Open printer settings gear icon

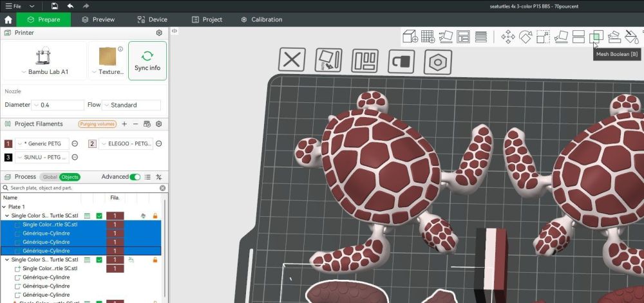tap(159, 33)
